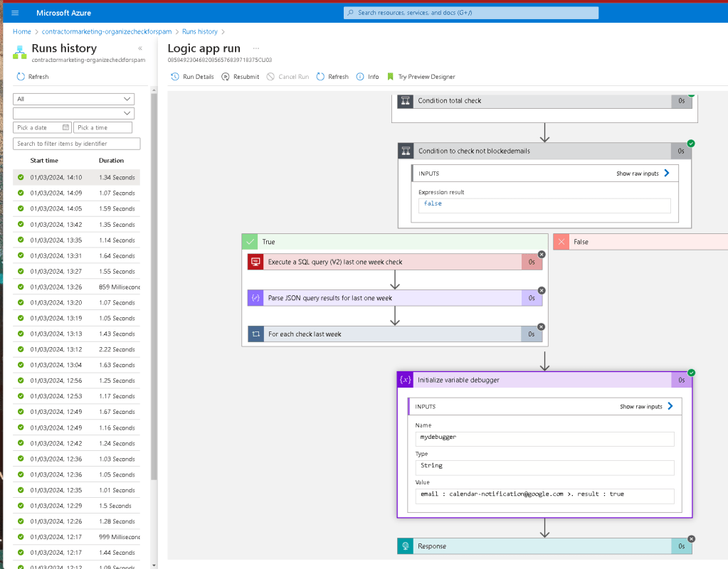This screenshot has width=728, height=569.
Task: Select the run at 01/03/2024, 14:09
Action: pyautogui.click(x=77, y=193)
